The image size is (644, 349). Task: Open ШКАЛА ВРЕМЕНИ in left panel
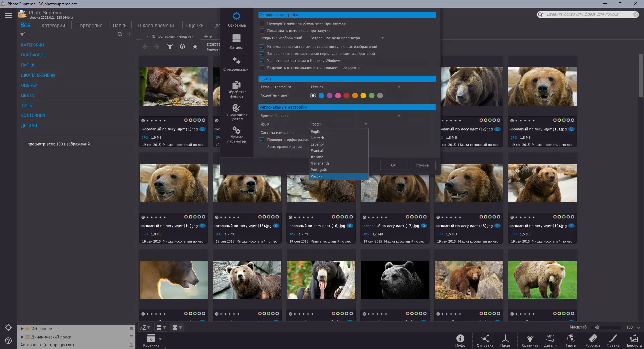point(38,75)
